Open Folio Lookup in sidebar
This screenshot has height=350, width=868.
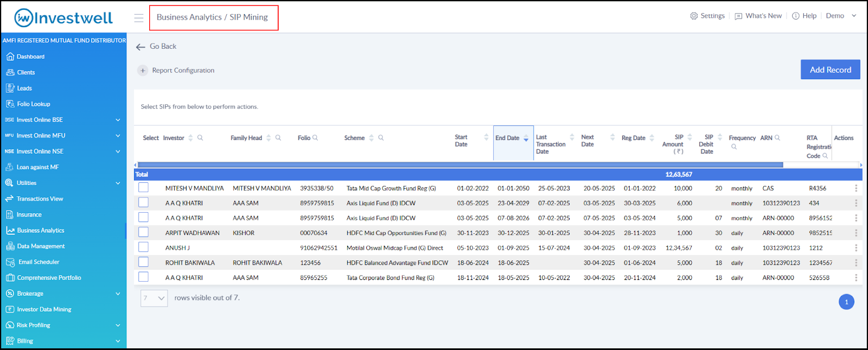33,104
